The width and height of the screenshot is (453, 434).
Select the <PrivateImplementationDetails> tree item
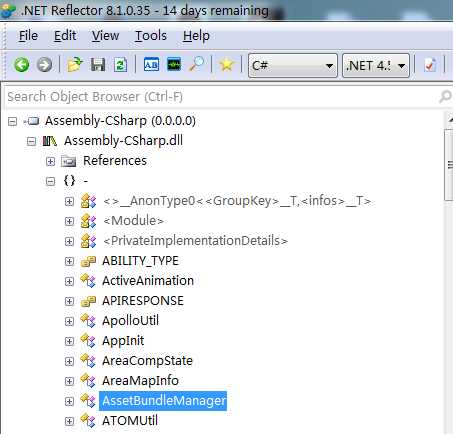point(195,241)
